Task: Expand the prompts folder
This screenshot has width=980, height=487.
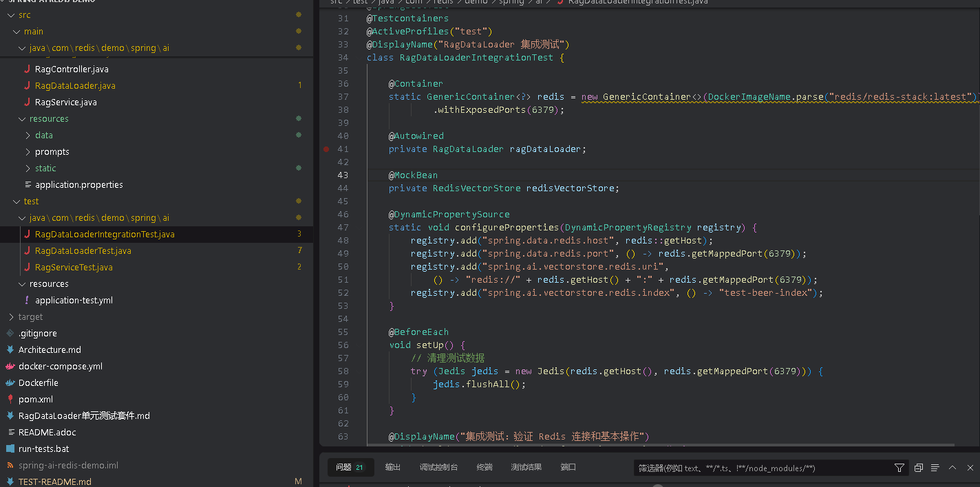Action: (x=52, y=152)
